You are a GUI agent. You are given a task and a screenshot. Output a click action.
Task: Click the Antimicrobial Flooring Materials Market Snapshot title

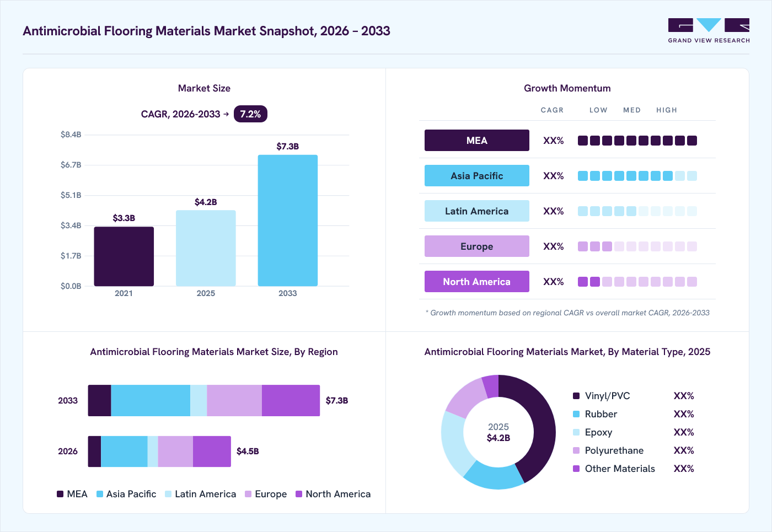pos(206,31)
